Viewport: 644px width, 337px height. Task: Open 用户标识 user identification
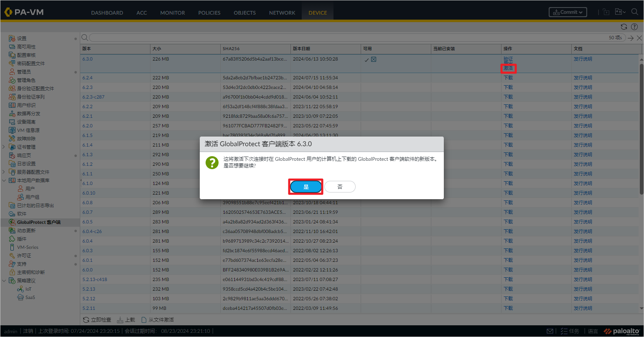pyautogui.click(x=26, y=105)
